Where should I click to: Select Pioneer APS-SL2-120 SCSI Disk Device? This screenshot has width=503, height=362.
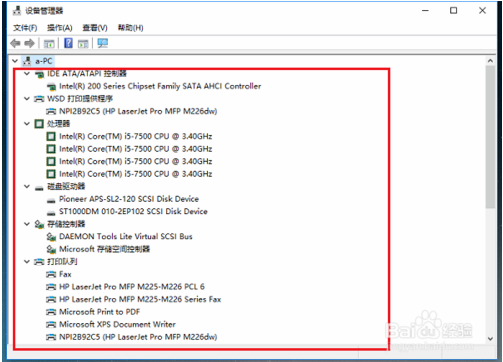click(129, 199)
